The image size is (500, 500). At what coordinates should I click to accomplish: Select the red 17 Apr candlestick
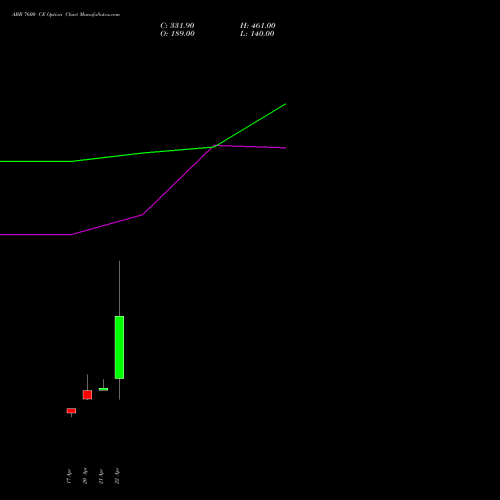pos(71,411)
